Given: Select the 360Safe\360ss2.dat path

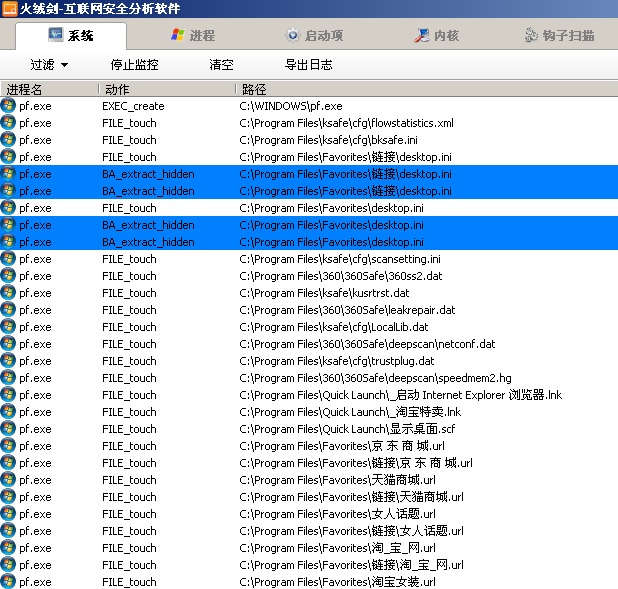Looking at the screenshot, I should tap(341, 276).
